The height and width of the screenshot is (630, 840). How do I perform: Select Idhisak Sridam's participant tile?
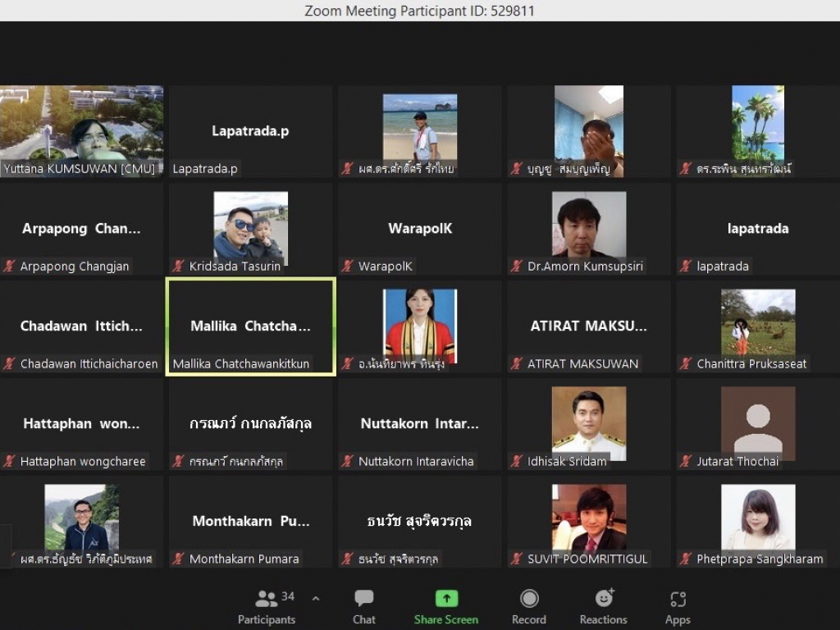[588, 425]
